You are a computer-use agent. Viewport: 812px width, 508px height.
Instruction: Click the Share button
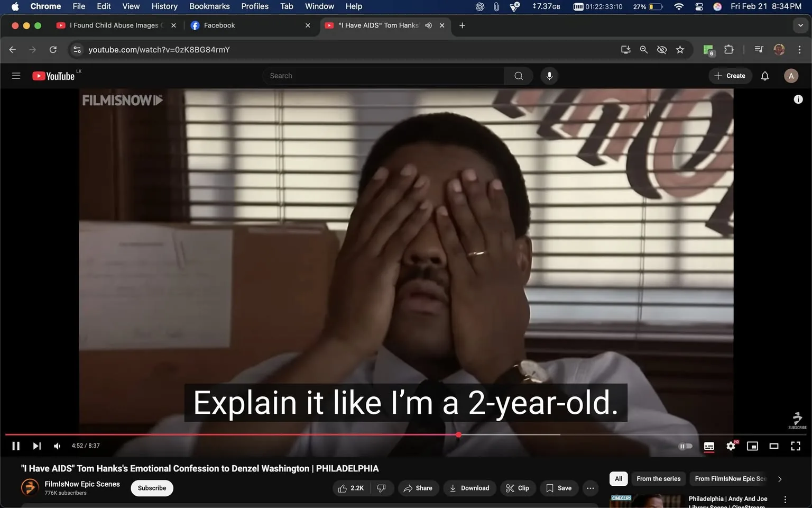pyautogui.click(x=418, y=488)
